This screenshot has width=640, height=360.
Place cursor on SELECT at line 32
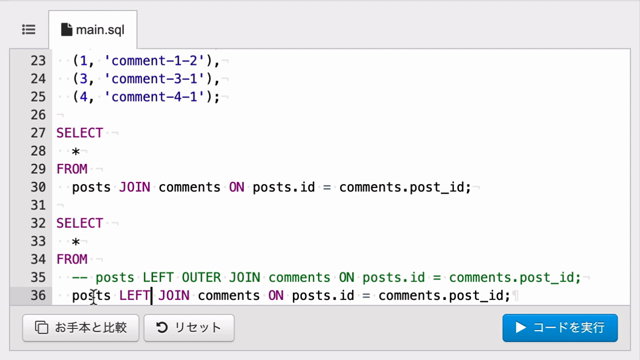[80, 223]
